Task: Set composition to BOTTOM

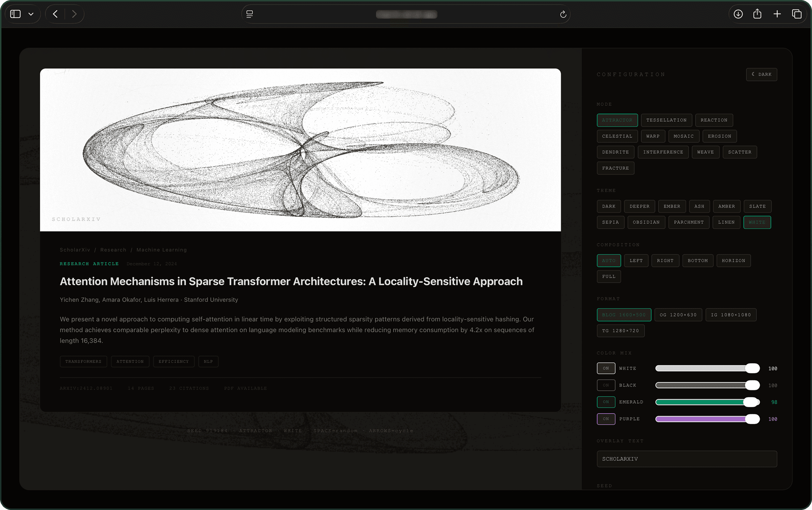Action: click(698, 261)
